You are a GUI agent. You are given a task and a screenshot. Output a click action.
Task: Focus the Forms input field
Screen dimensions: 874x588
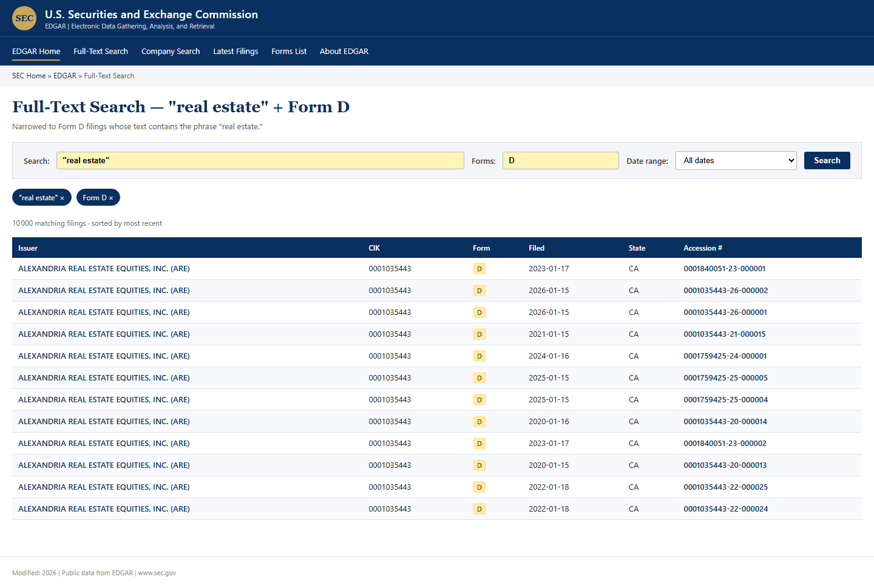[x=561, y=161]
